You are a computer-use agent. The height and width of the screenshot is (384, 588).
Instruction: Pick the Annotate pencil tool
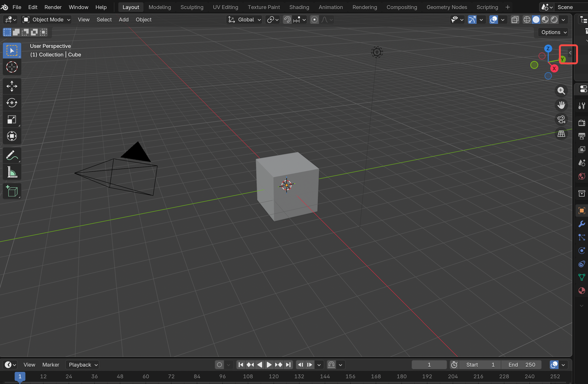pos(12,155)
